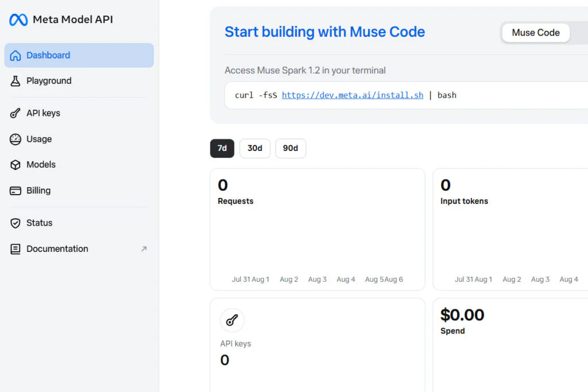
Task: Open Documentation link in sidebar
Action: point(79,249)
